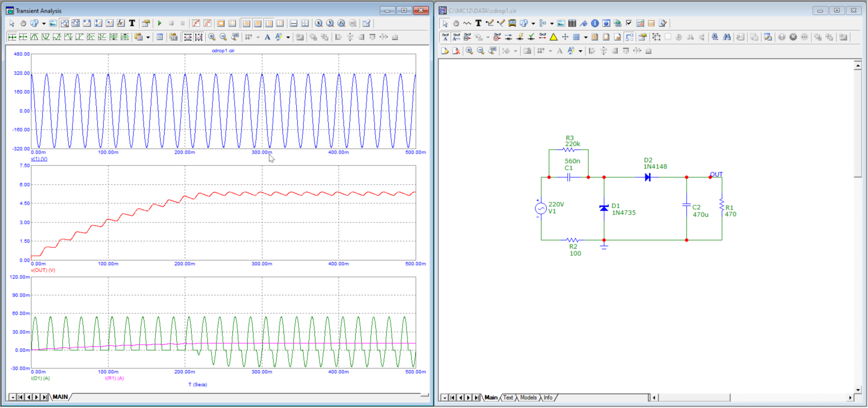This screenshot has width=868, height=408.
Task: Open the color dropdown arrow in schematic third toolbar row
Action: point(580,51)
